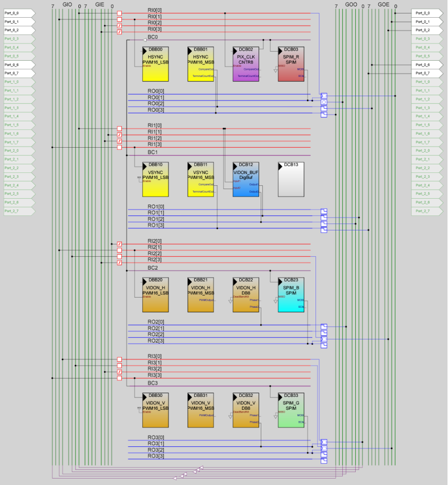Click the BC1 broadcast line label
This screenshot has height=485, width=448.
[x=152, y=152]
